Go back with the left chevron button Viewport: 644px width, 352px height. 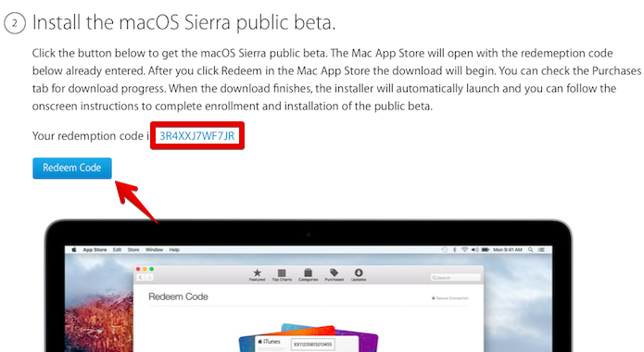point(141,278)
